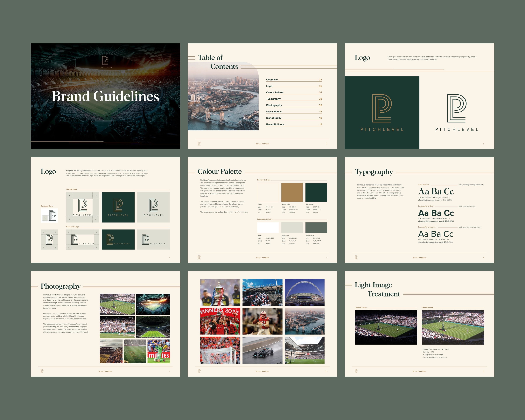Image resolution: width=525 pixels, height=420 pixels.
Task: Click the 'Primary Colours' label
Action: point(264,180)
